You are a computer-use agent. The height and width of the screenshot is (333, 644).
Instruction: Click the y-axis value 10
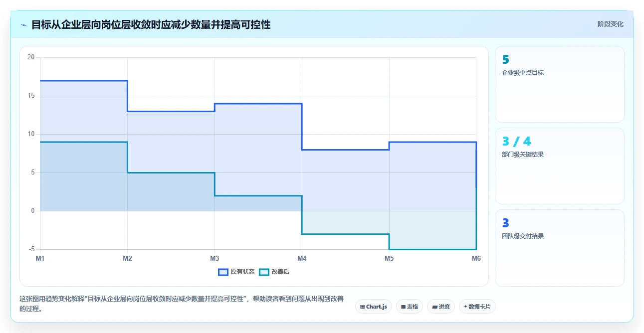[31, 134]
